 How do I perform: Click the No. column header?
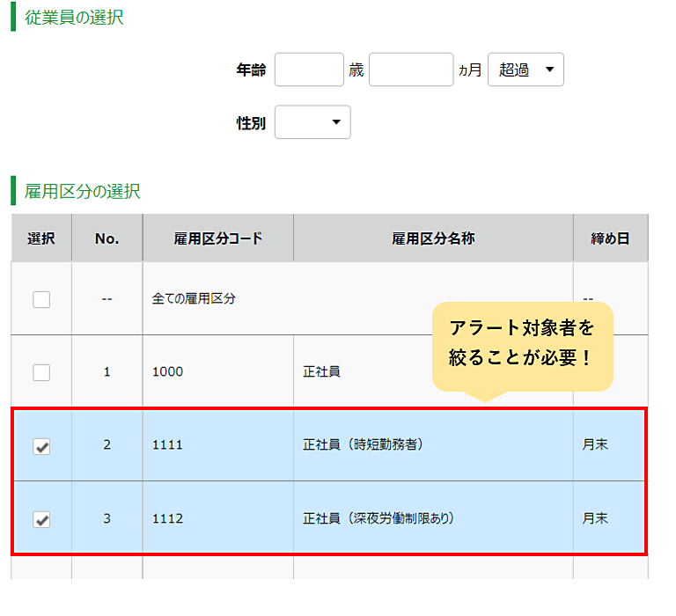point(107,238)
